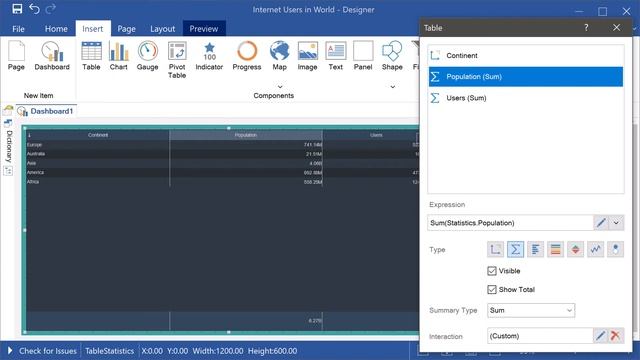Click the Save icon in title bar

[17, 9]
